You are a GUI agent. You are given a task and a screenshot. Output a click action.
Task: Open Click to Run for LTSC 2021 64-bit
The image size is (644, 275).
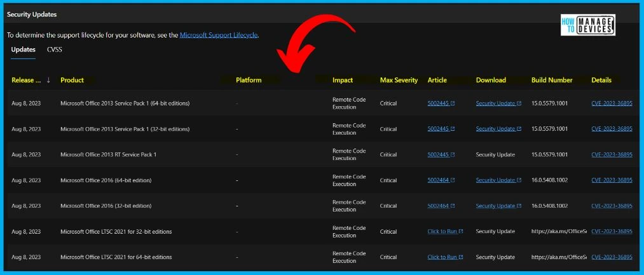(445, 257)
